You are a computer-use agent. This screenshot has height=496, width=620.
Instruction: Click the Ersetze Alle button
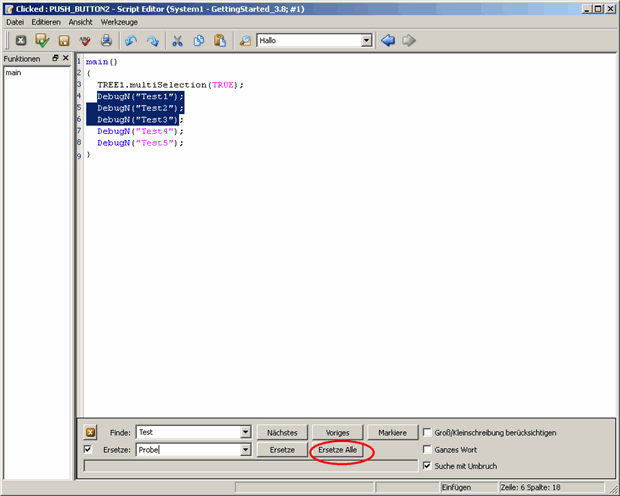(x=337, y=450)
